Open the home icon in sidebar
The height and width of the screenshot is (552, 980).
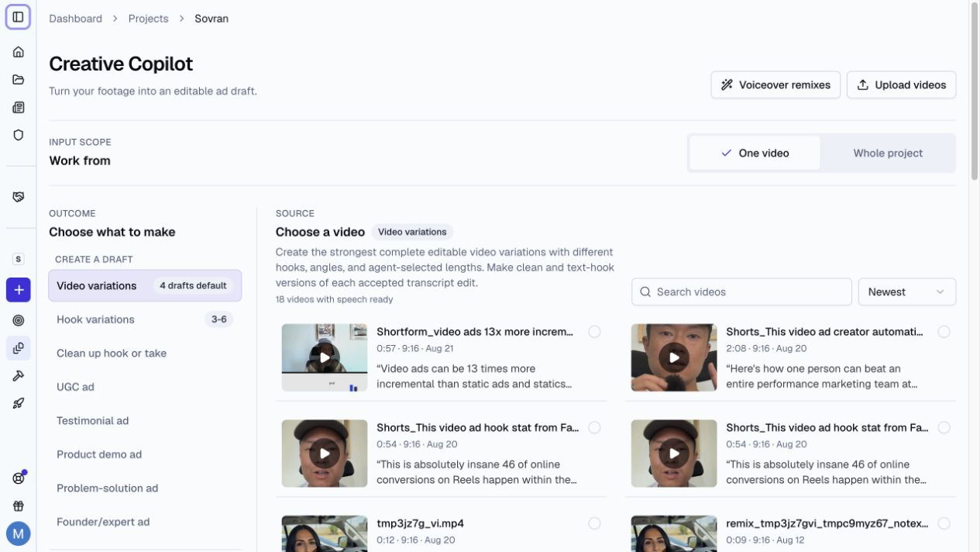[18, 52]
